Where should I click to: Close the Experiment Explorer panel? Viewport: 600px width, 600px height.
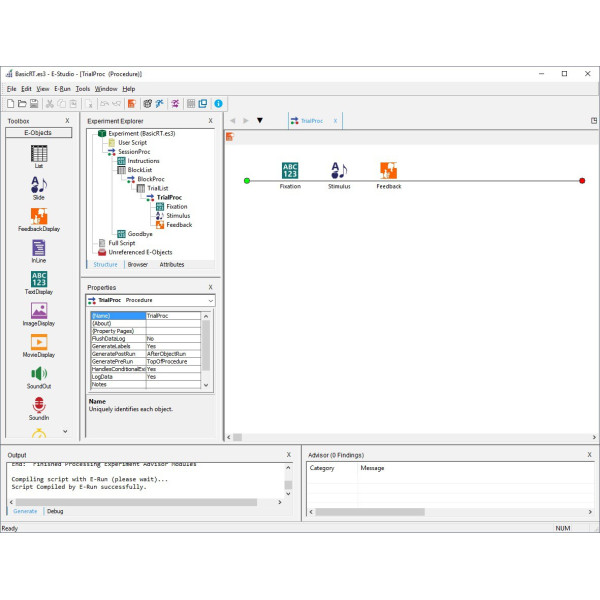pyautogui.click(x=210, y=121)
